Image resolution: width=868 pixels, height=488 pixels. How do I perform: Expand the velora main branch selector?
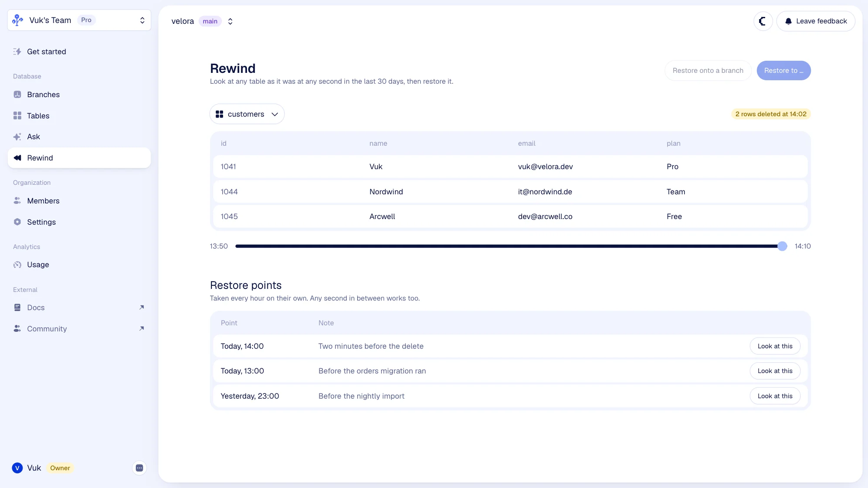230,21
